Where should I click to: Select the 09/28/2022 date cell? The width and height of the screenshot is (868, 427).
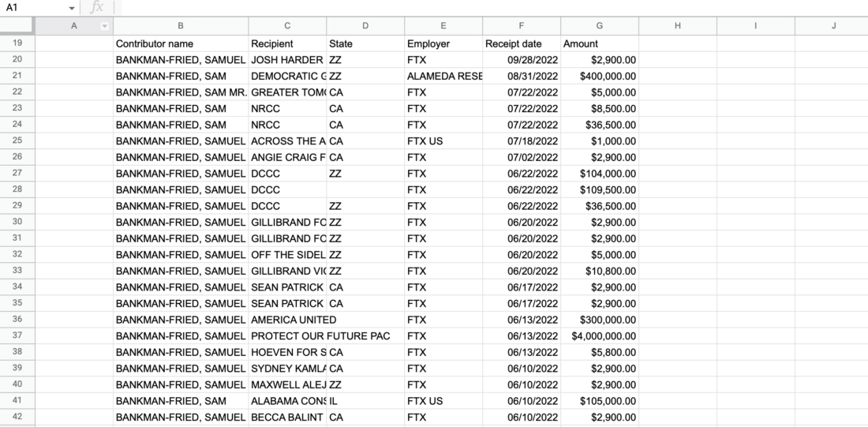[x=522, y=60]
